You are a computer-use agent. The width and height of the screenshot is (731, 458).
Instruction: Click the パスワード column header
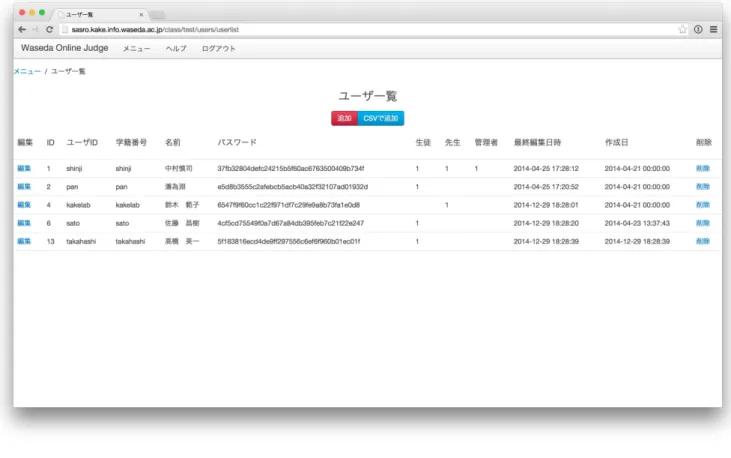click(x=237, y=142)
